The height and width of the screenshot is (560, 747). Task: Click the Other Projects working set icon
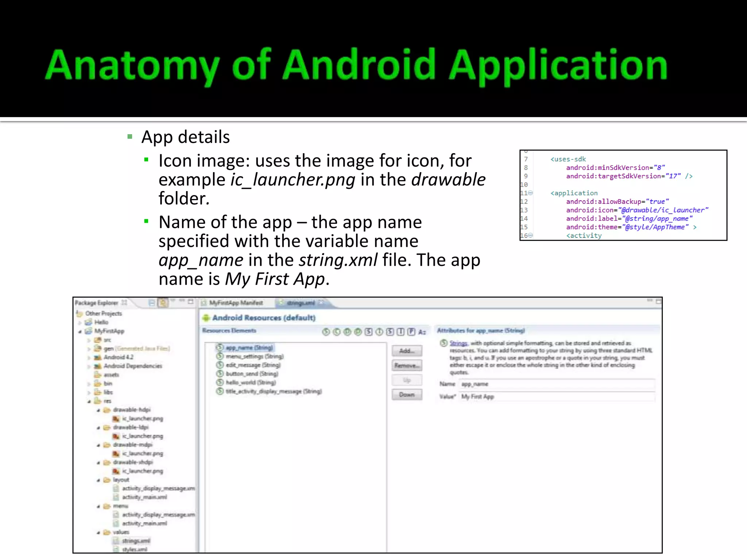point(80,314)
